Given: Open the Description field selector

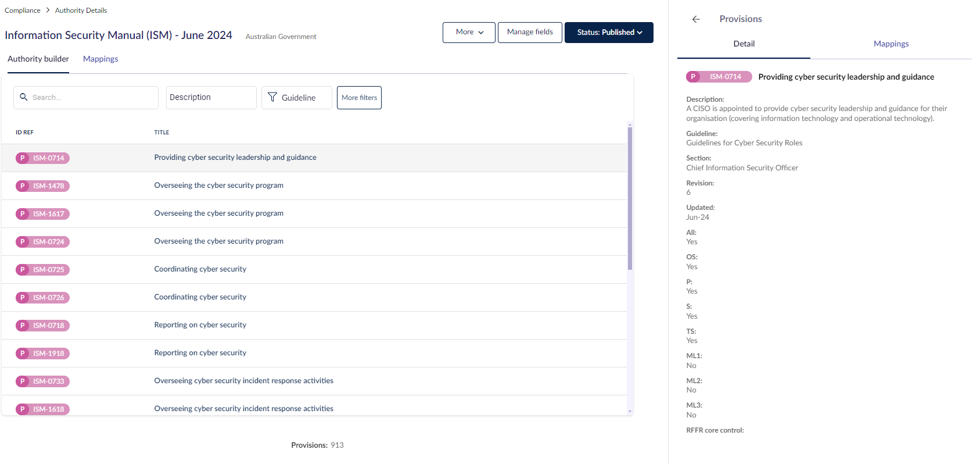Looking at the screenshot, I should pos(211,98).
